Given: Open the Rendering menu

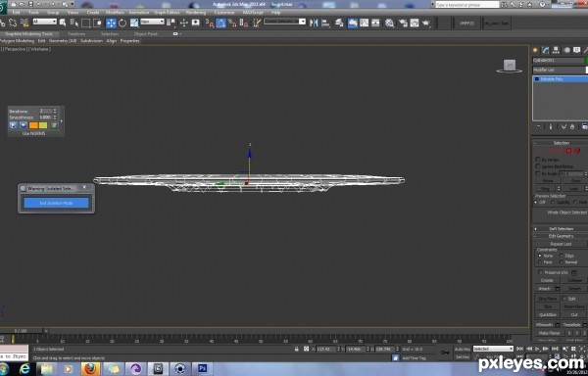Looking at the screenshot, I should (196, 13).
